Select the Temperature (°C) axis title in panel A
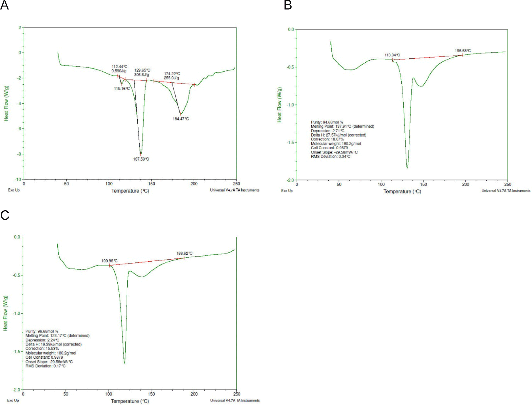This screenshot has width=532, height=405. tap(130, 191)
